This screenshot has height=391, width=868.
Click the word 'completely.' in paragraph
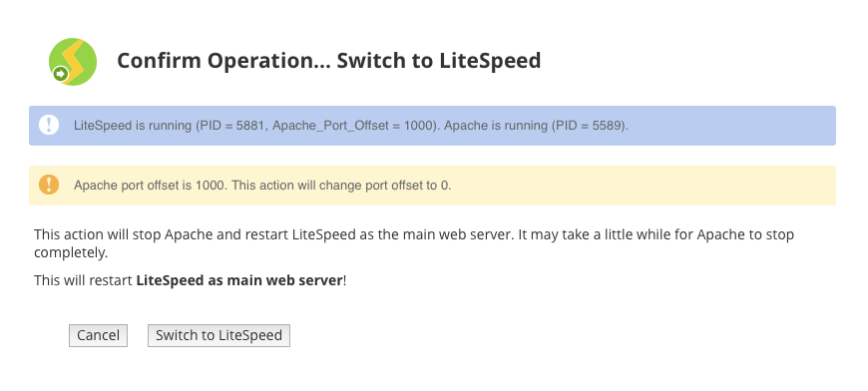pyautogui.click(x=71, y=252)
